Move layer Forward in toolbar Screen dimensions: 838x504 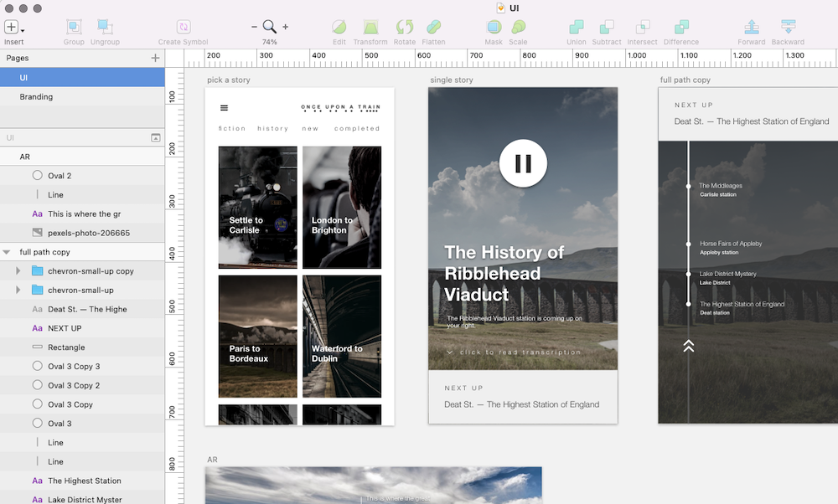[752, 27]
